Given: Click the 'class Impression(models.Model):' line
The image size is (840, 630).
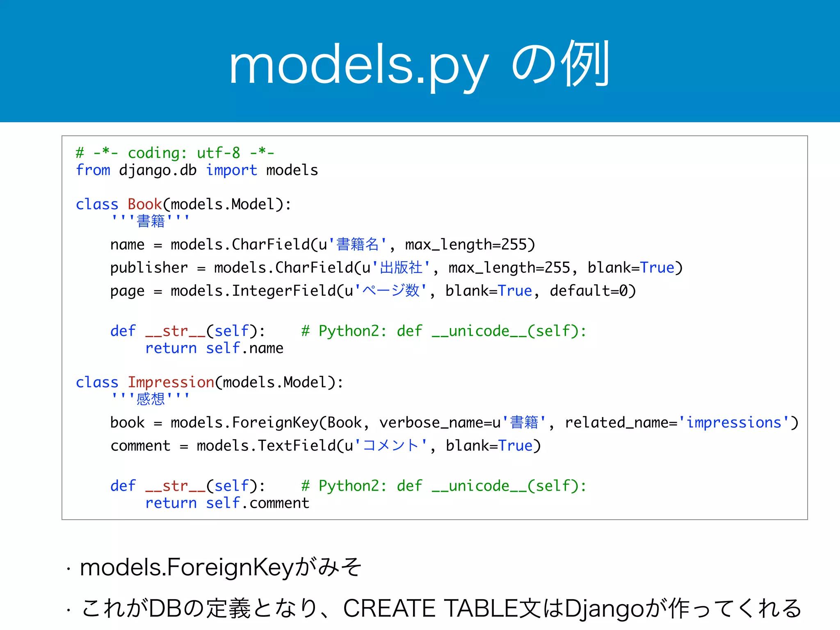Looking at the screenshot, I should 210,382.
